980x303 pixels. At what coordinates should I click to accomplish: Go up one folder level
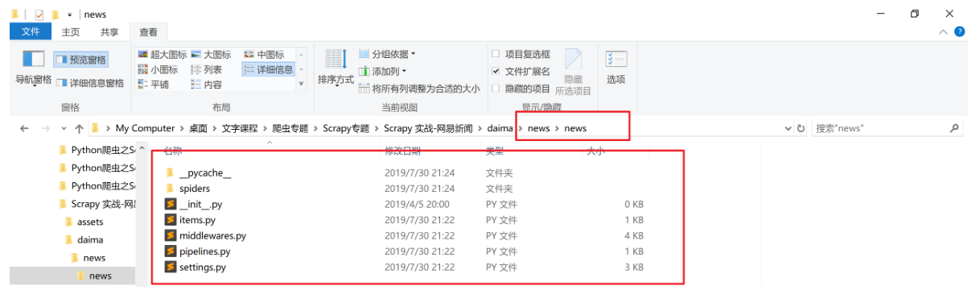click(x=79, y=128)
